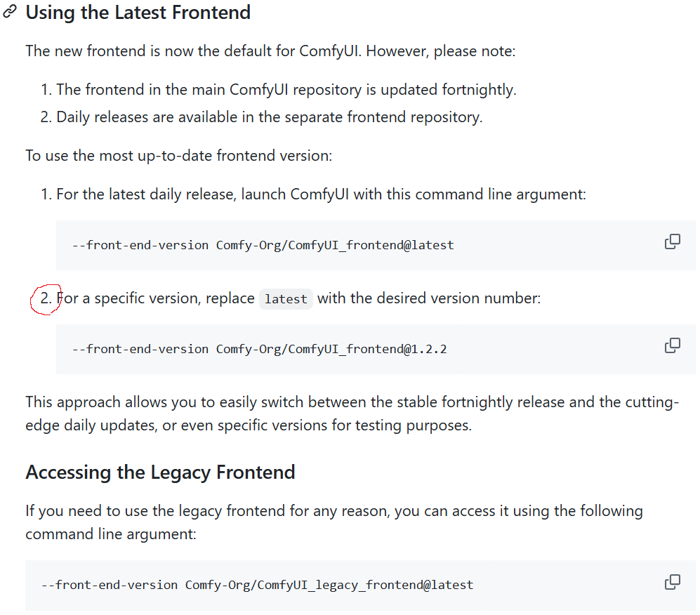This screenshot has width=700, height=615.
Task: Click the Comfy-Org/ComfyUI_frontend@latest code text
Action: 263,246
